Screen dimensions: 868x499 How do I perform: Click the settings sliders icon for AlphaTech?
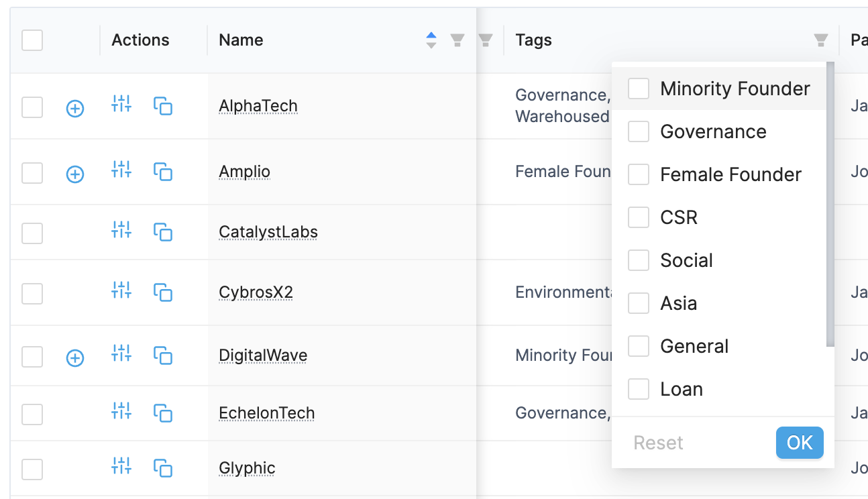(121, 105)
